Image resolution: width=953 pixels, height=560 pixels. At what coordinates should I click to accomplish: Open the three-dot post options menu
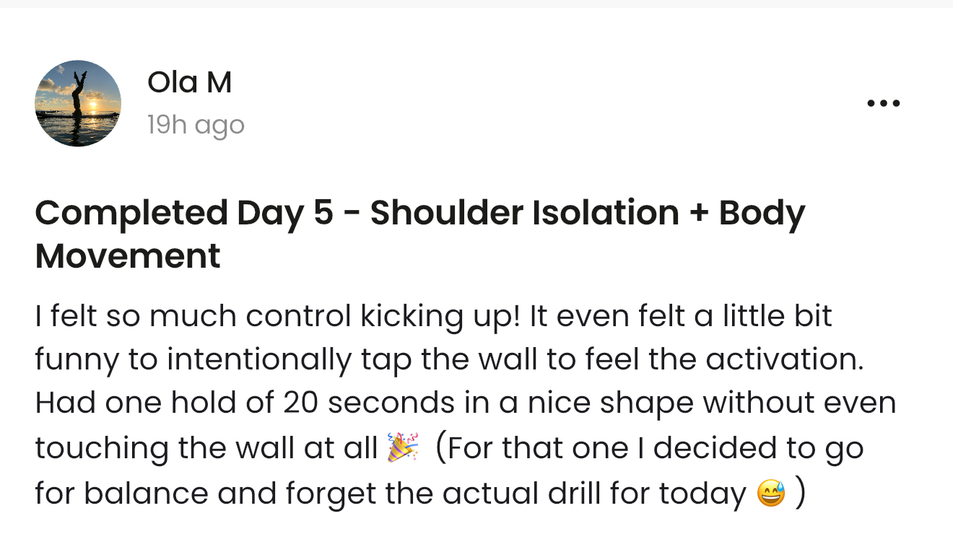883,103
